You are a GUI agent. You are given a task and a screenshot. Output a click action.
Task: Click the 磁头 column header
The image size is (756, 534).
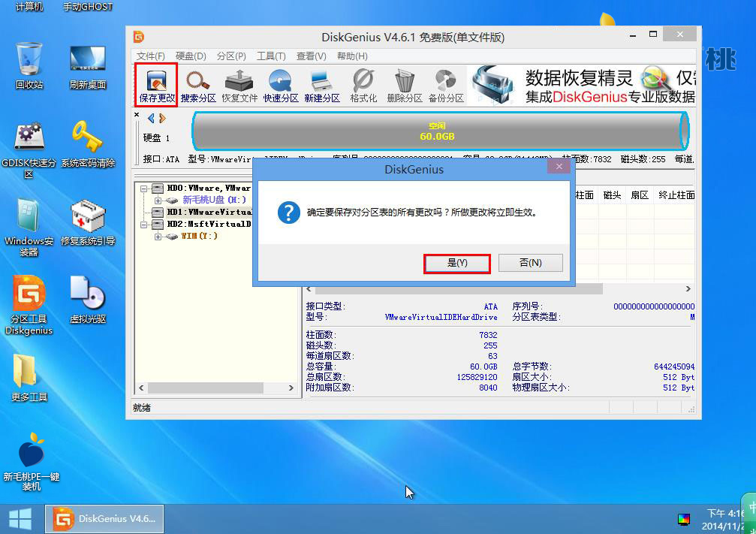pyautogui.click(x=612, y=195)
